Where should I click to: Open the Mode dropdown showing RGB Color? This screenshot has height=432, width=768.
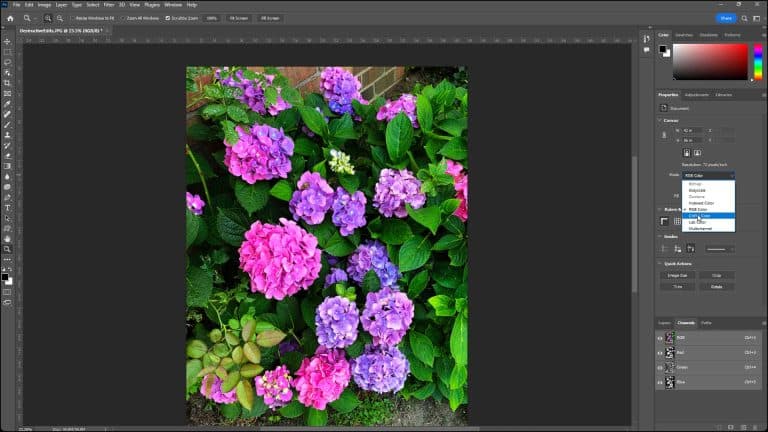(708, 175)
